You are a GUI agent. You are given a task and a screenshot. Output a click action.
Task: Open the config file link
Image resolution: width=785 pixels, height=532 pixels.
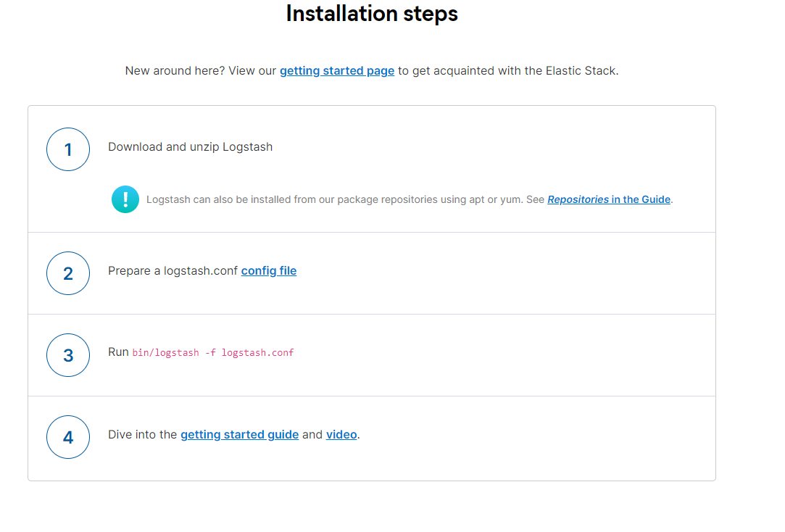pos(269,271)
